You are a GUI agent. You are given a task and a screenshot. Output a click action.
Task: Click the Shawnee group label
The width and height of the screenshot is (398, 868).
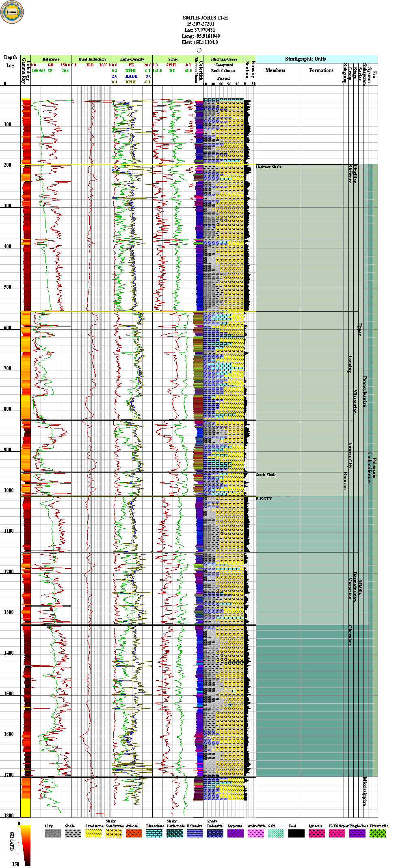coord(350,174)
